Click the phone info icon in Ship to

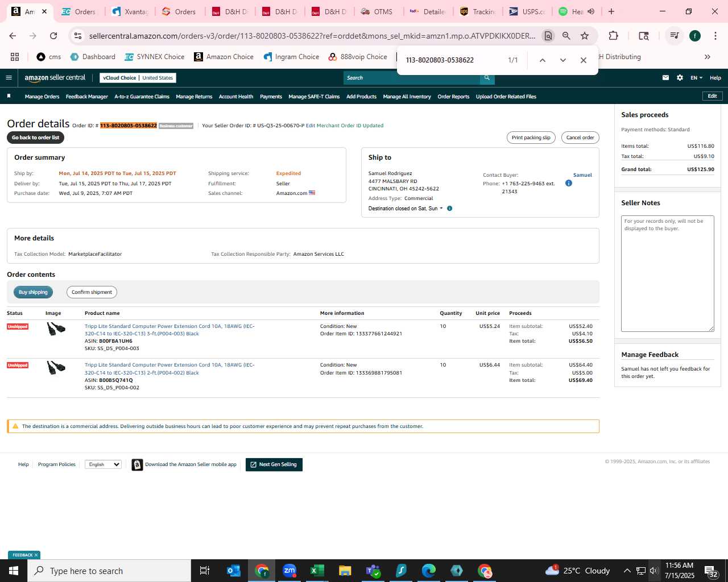[569, 183]
